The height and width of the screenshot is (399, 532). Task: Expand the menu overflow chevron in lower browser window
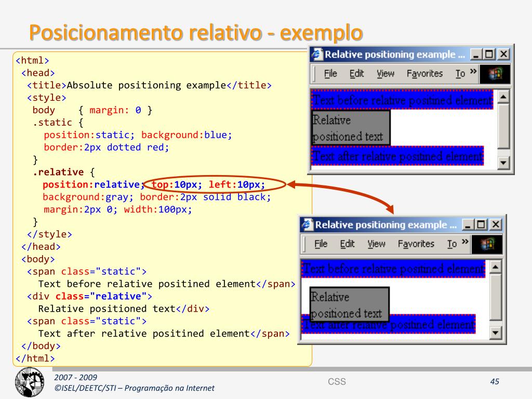pyautogui.click(x=465, y=242)
